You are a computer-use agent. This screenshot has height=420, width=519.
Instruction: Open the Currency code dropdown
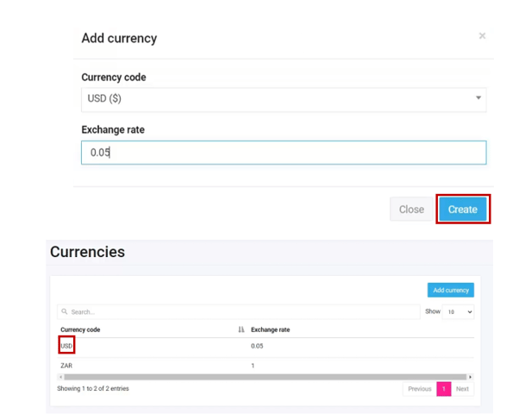(284, 98)
